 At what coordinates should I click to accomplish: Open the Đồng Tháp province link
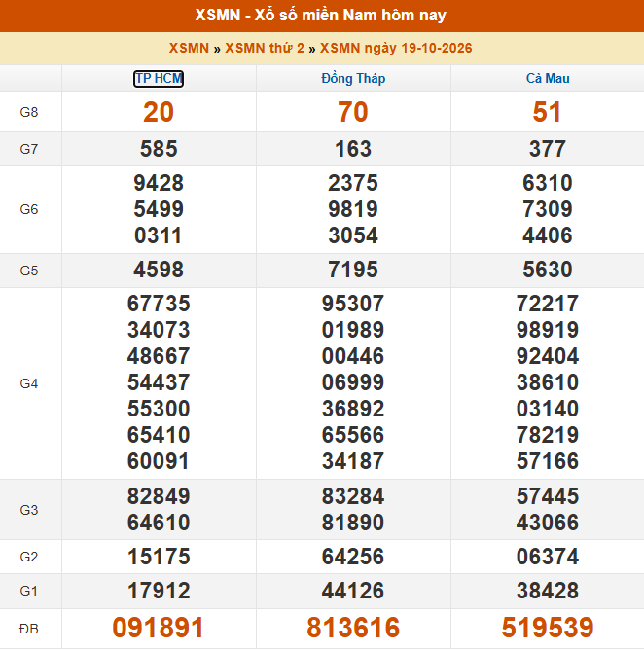click(353, 79)
